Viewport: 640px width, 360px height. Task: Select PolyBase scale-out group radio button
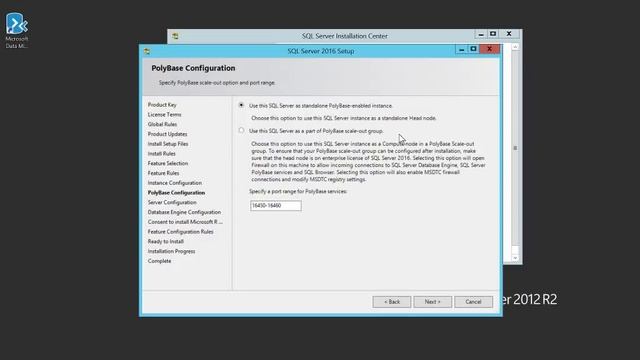click(x=241, y=131)
